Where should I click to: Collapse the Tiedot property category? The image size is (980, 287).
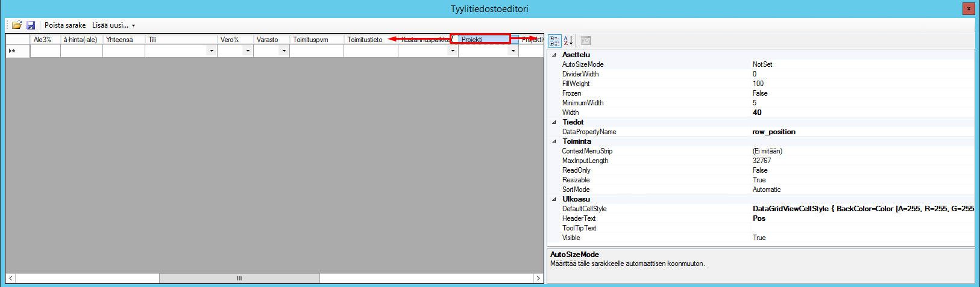click(554, 122)
